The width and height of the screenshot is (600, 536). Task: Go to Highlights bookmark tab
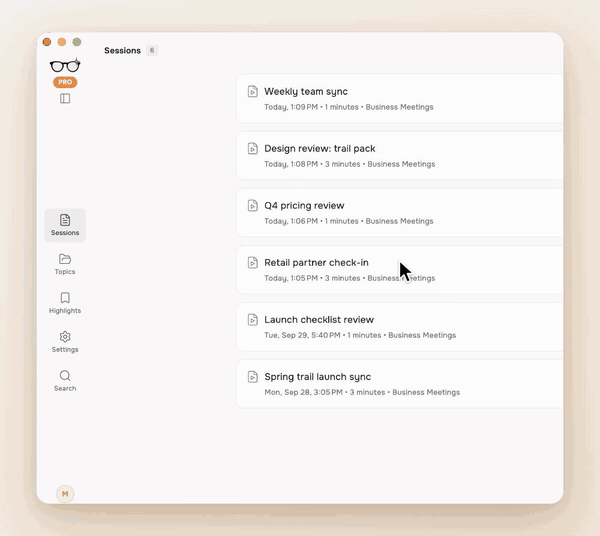pos(65,303)
